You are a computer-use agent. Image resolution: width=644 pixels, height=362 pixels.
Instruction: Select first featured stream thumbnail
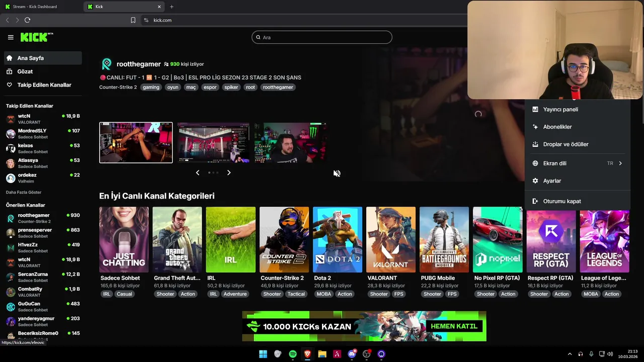[x=136, y=143]
